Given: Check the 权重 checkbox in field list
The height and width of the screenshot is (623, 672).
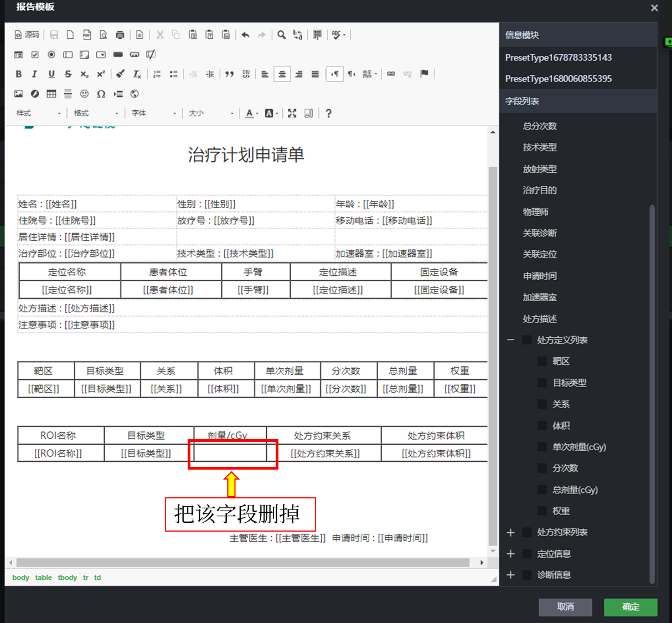Looking at the screenshot, I should click(x=542, y=511).
